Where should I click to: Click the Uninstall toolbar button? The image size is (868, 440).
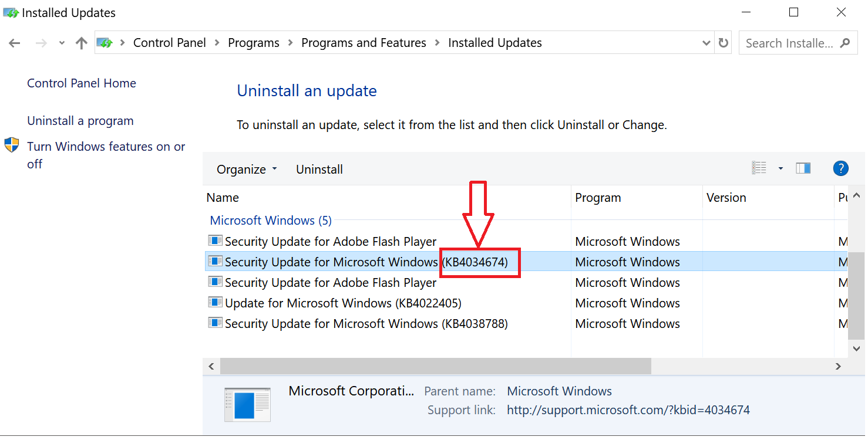[319, 170]
